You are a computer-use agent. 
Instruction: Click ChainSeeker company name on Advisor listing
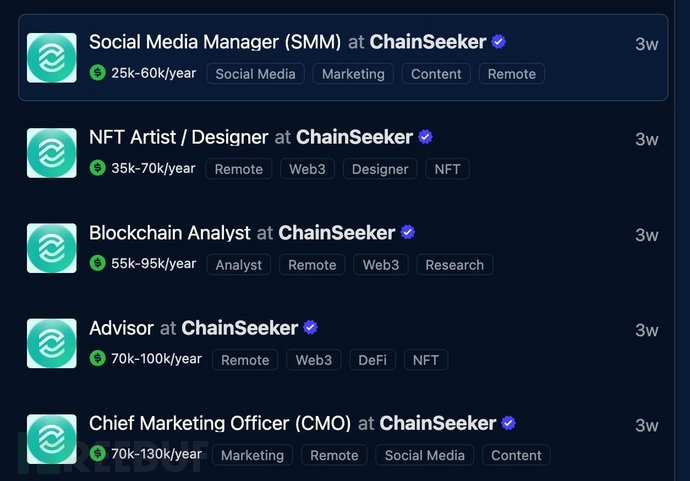pos(240,328)
